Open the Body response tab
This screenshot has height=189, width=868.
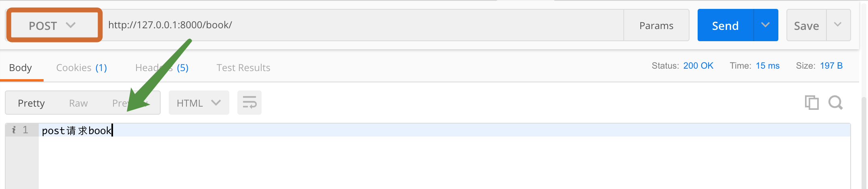coord(21,68)
